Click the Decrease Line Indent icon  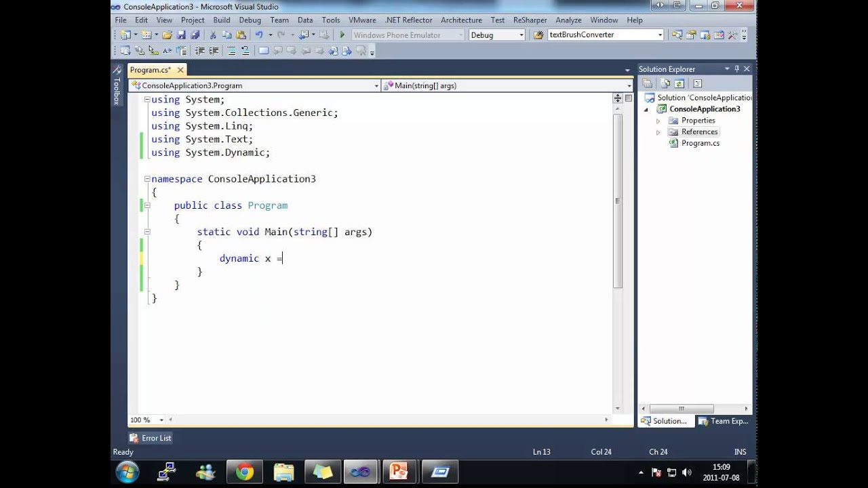(x=200, y=50)
